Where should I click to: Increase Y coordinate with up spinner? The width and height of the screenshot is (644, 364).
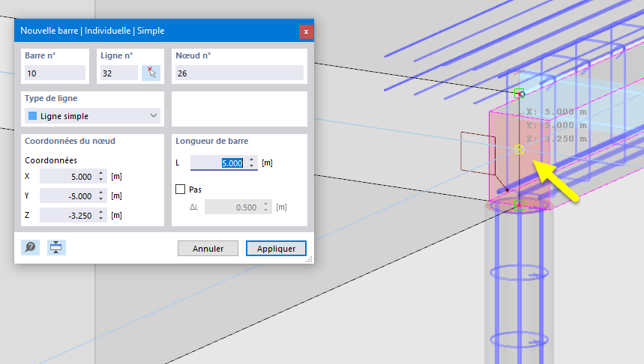point(101,192)
